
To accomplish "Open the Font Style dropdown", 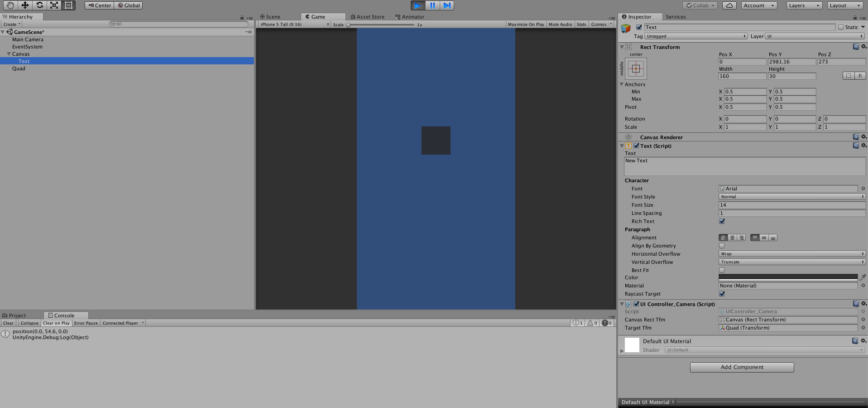I will [791, 197].
